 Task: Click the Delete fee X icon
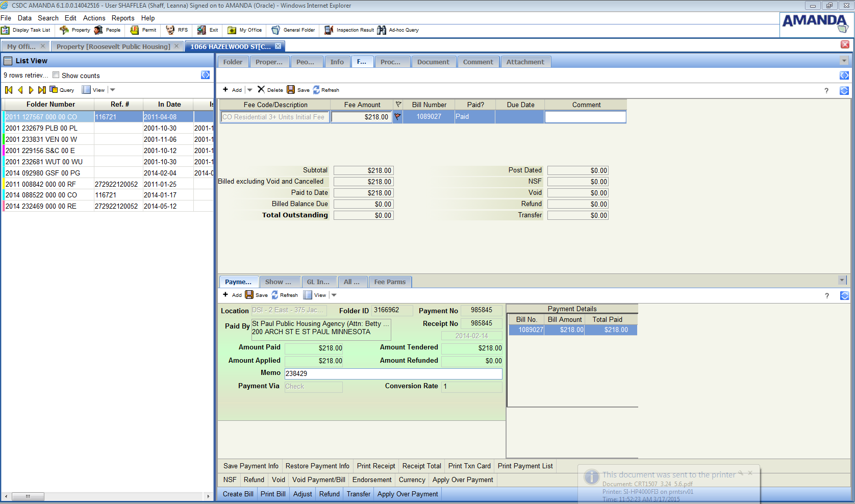tap(261, 90)
